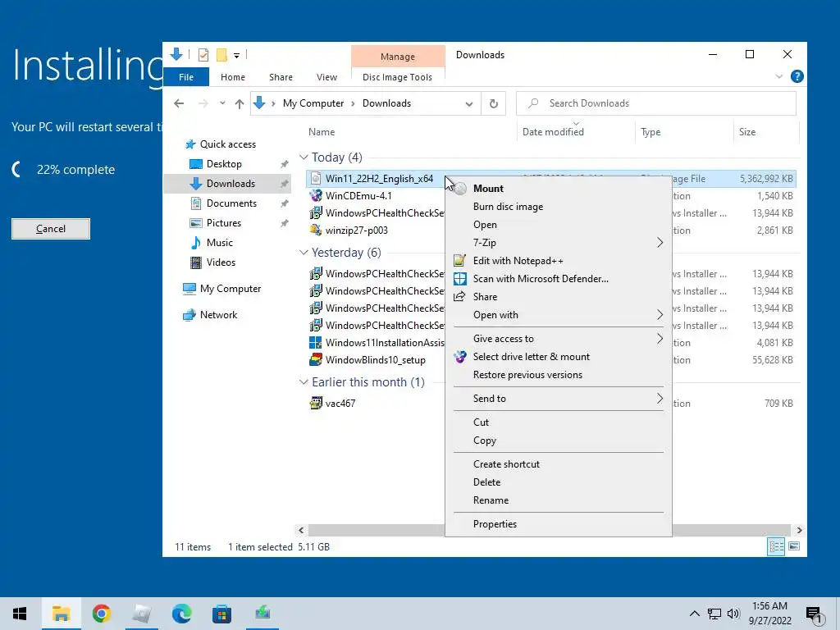Collapse the Yesterday (6) group
This screenshot has width=840, height=630.
[304, 253]
